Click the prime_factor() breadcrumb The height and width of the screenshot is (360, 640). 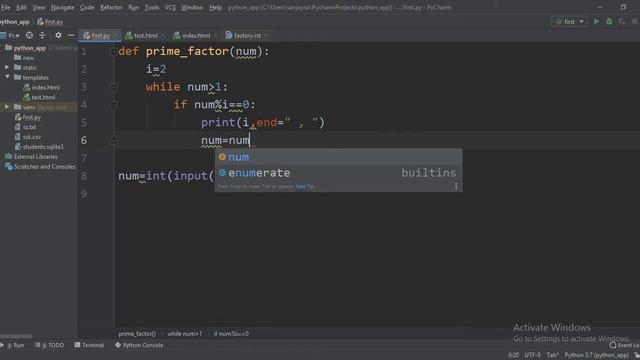point(137,333)
